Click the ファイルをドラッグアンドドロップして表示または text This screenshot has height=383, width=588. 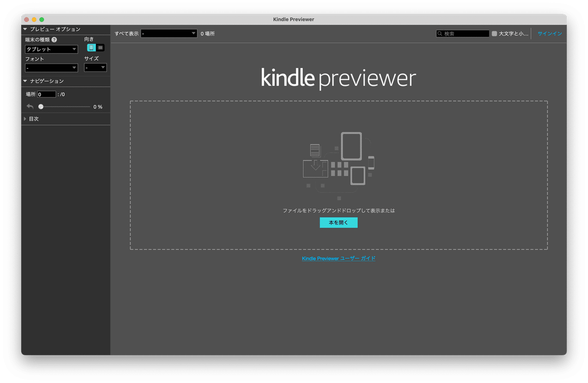(339, 211)
